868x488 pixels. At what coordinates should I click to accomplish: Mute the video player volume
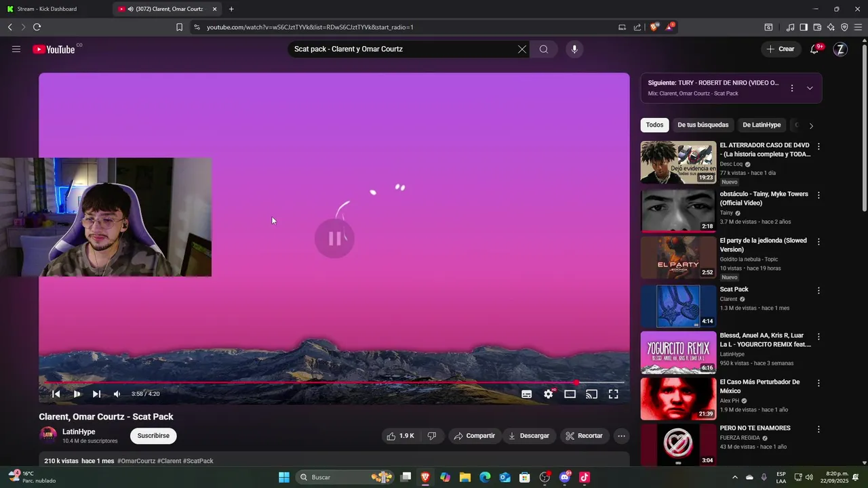tap(117, 394)
